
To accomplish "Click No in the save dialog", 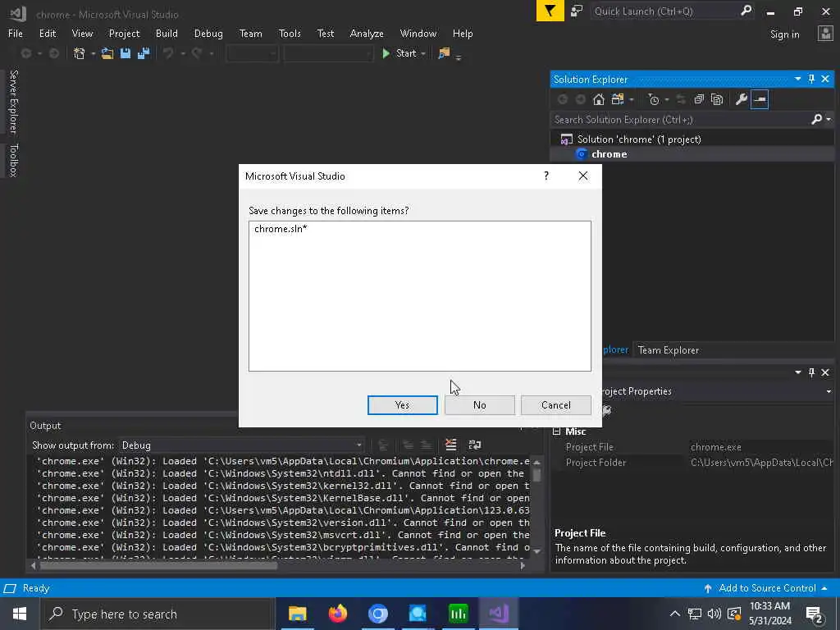I will [479, 405].
